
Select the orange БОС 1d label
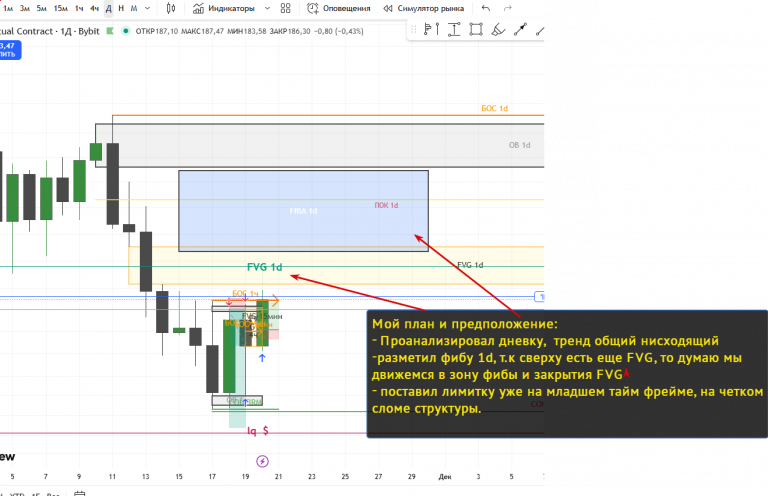(x=494, y=108)
